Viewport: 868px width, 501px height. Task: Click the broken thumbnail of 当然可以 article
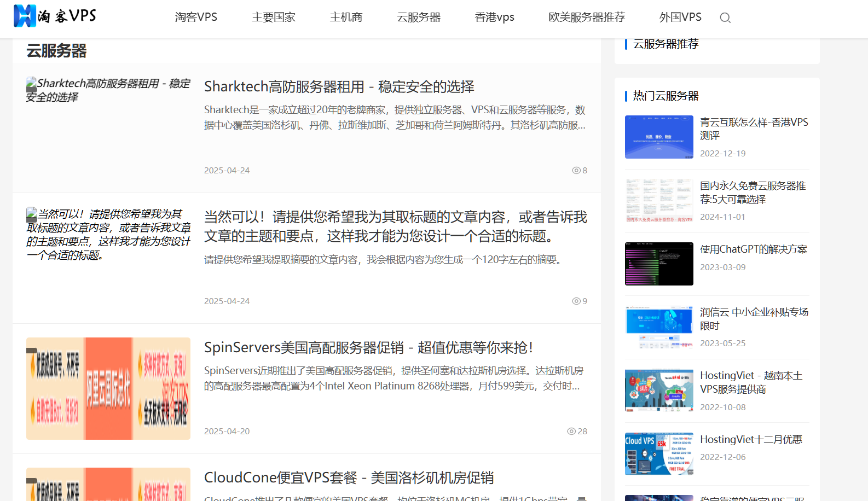click(108, 235)
